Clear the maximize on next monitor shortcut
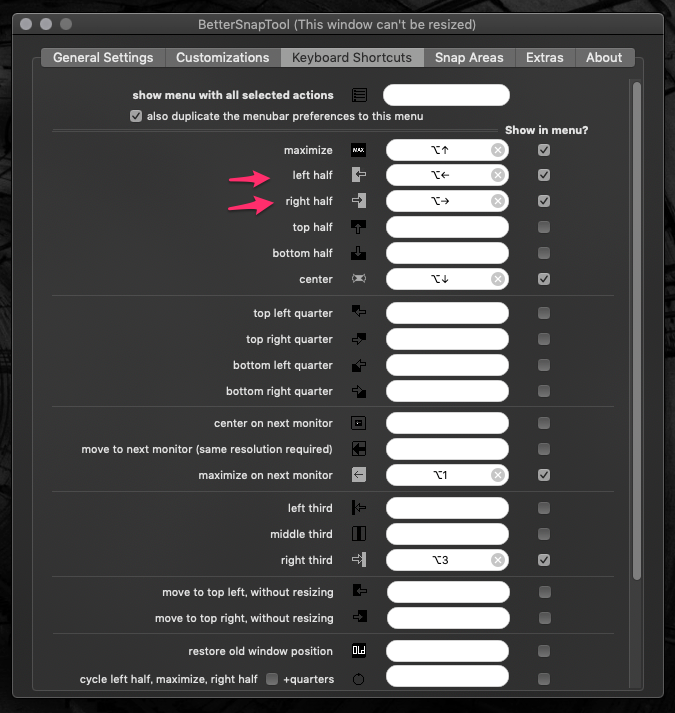Image resolution: width=675 pixels, height=713 pixels. click(x=498, y=475)
